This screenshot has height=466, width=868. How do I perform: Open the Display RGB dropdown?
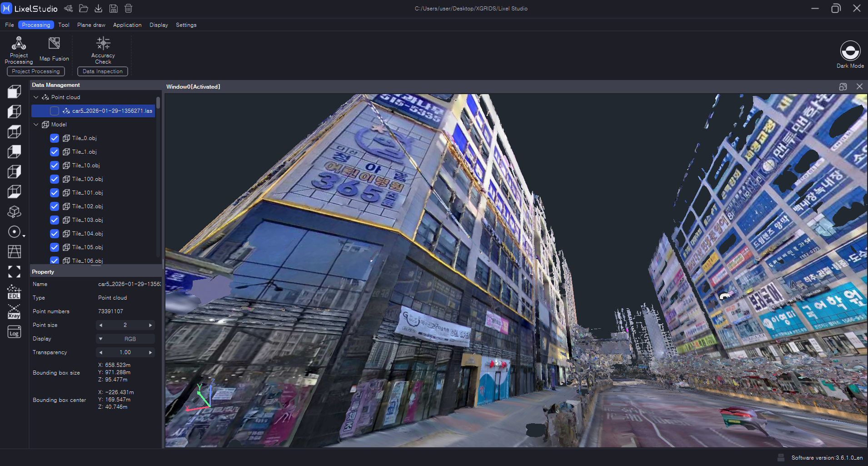point(125,339)
